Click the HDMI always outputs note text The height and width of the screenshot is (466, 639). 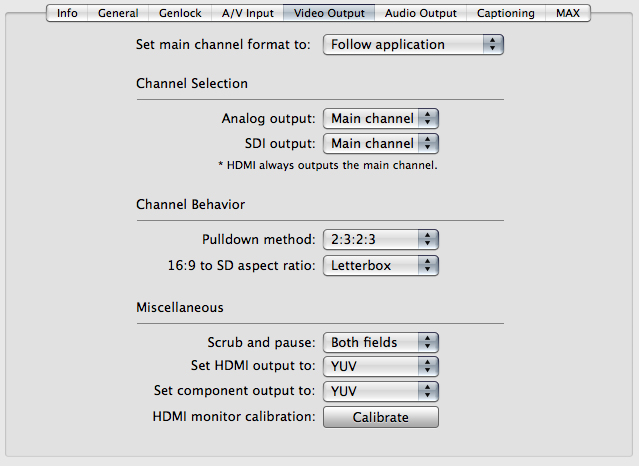(327, 164)
